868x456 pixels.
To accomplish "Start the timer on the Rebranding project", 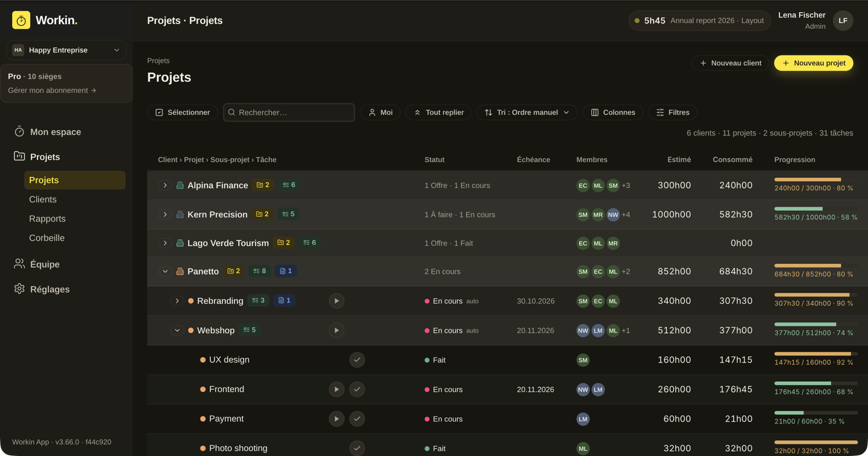I will tap(336, 301).
